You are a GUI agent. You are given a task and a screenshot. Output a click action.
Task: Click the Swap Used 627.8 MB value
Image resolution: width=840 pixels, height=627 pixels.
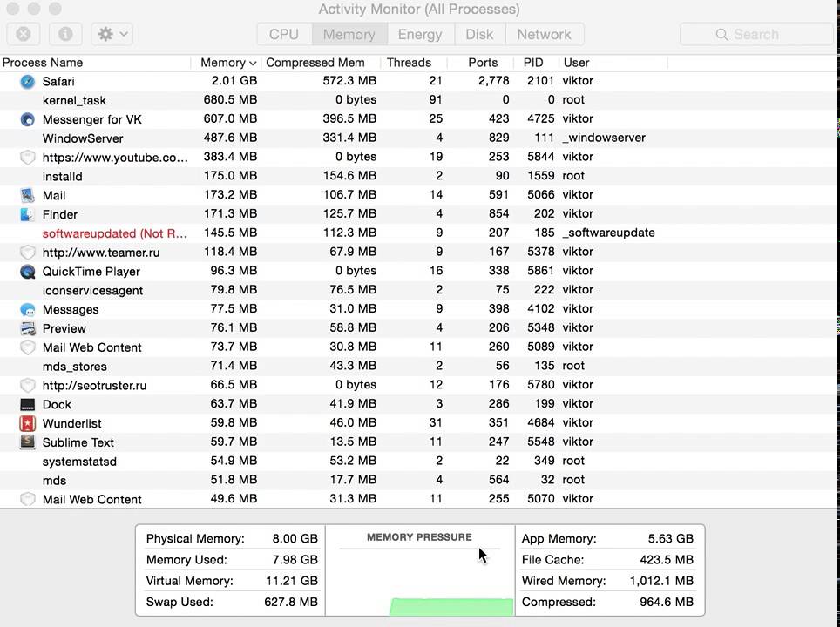[291, 602]
